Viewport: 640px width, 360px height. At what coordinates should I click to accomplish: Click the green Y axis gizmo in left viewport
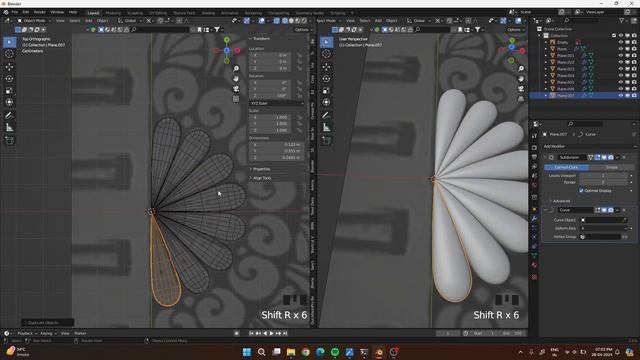[x=227, y=40]
